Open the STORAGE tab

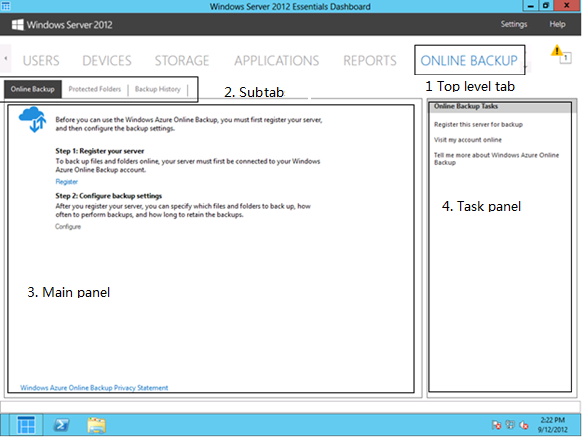click(182, 61)
